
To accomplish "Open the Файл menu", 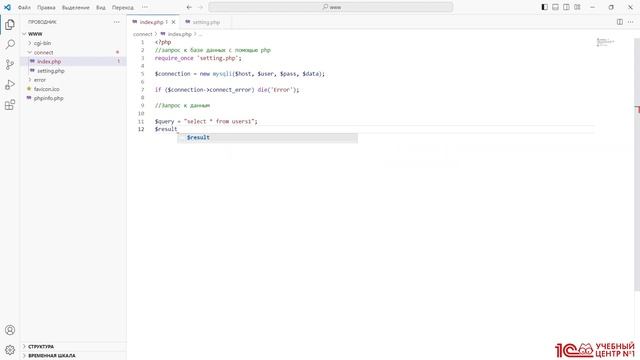I will pyautogui.click(x=24, y=7).
